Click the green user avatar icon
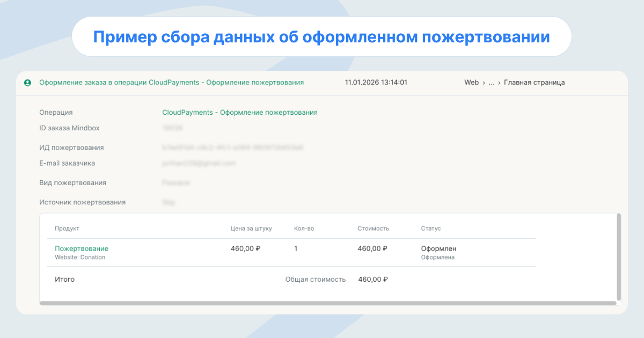Viewport: 644px width, 338px height. coord(27,83)
